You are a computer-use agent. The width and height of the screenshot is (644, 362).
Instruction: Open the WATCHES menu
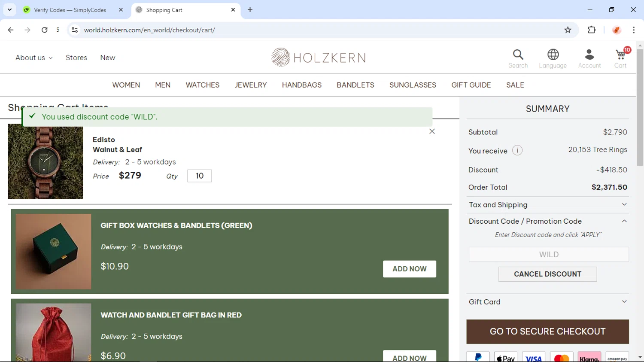(x=203, y=85)
